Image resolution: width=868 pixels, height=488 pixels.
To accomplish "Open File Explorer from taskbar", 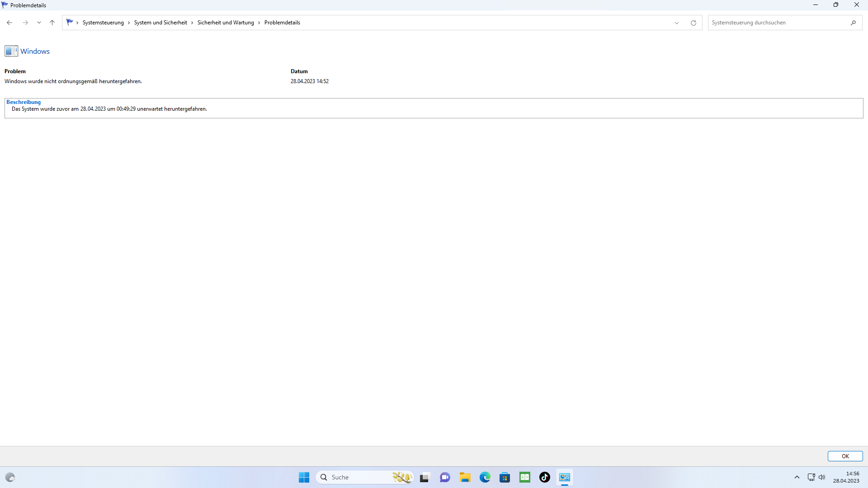I will click(465, 477).
